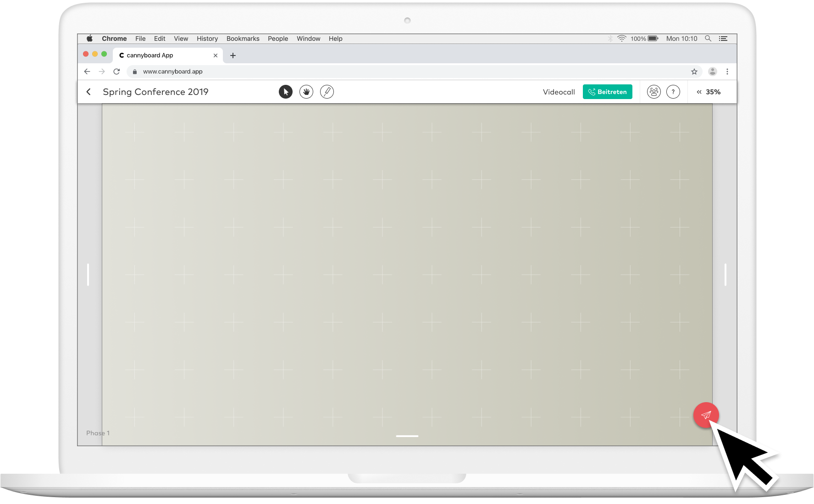Open the help question mark icon
The image size is (814, 504).
click(x=673, y=92)
